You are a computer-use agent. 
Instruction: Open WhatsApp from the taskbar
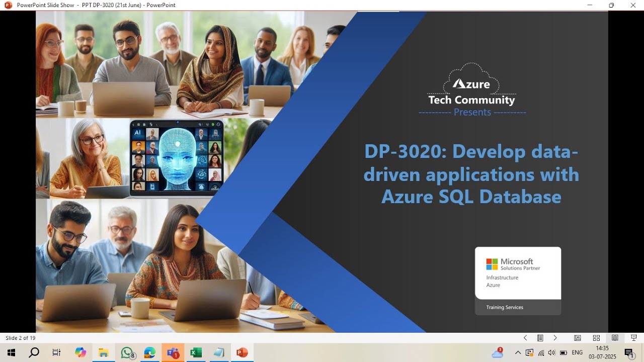pos(128,352)
